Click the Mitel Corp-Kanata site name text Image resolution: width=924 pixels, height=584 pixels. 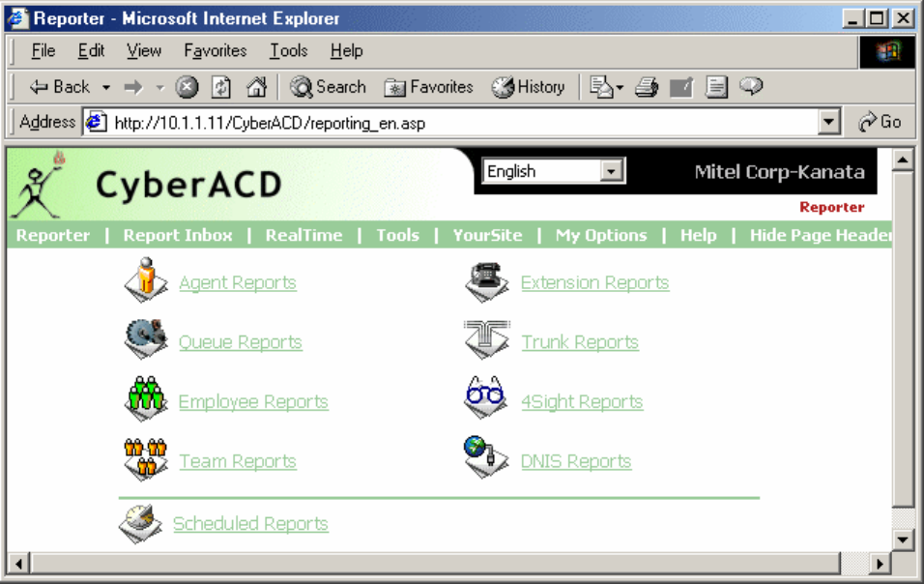[779, 172]
